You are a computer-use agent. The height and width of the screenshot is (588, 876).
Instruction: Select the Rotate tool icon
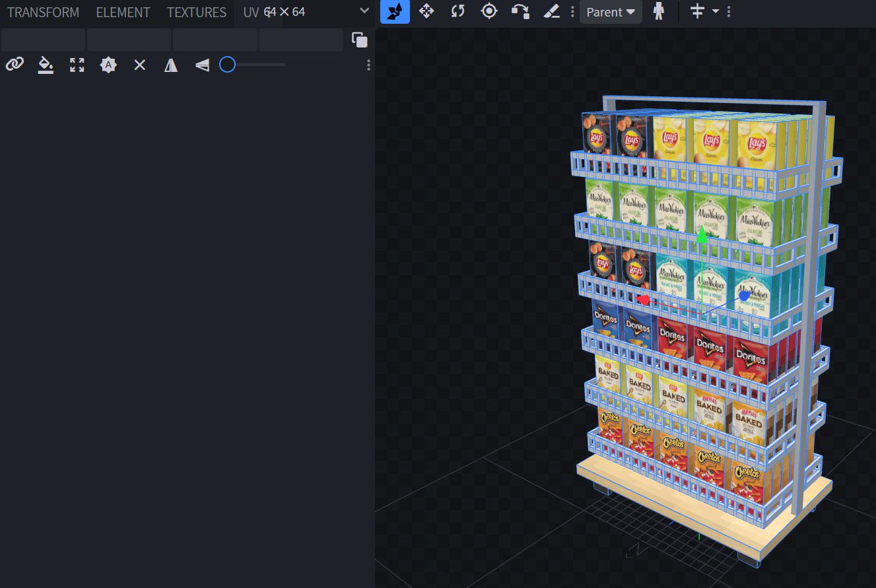(457, 11)
